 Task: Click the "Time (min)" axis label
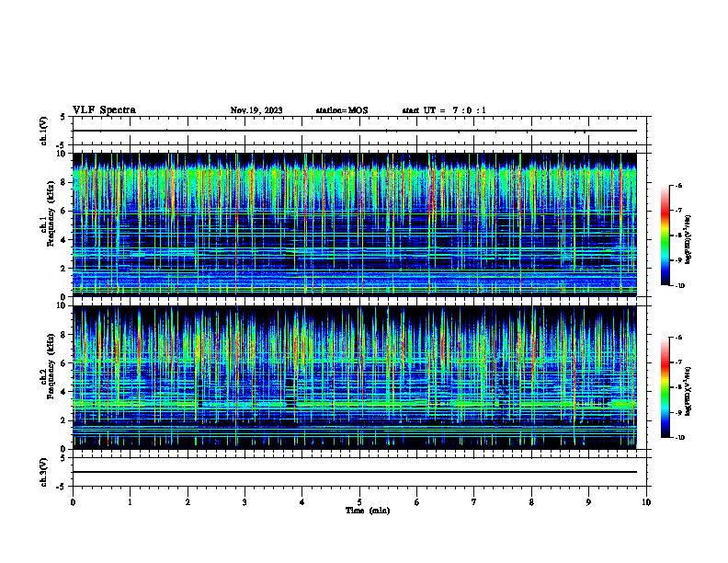(x=368, y=511)
